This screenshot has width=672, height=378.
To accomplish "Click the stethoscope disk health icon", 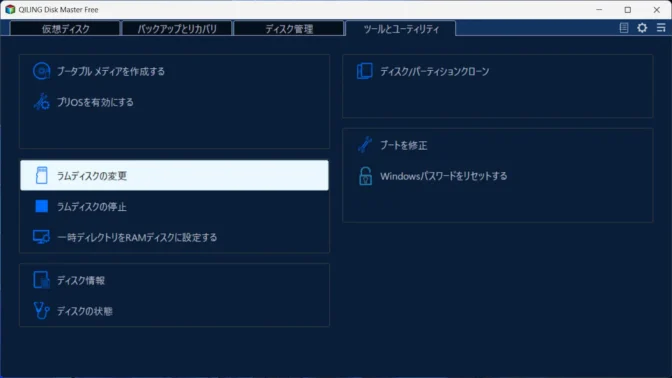I will (x=42, y=311).
